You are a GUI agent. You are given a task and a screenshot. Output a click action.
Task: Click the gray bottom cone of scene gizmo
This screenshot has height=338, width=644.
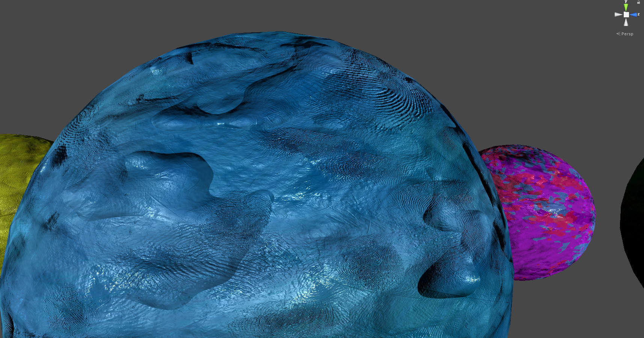coord(626,22)
